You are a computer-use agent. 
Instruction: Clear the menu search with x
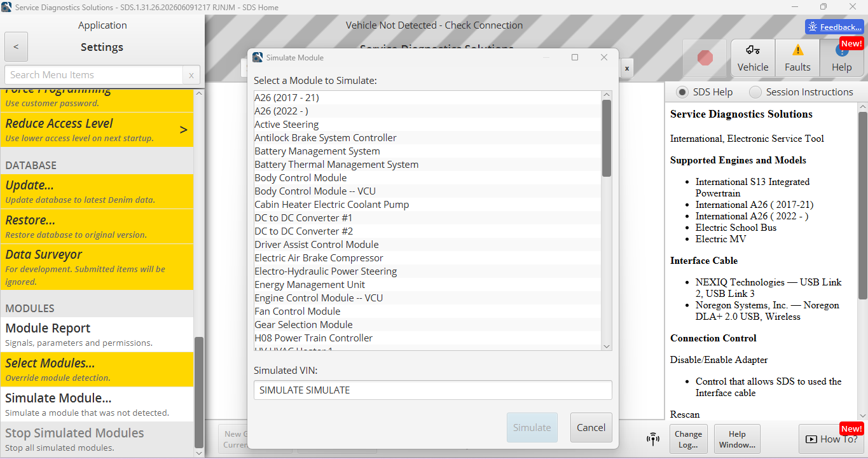tap(191, 75)
